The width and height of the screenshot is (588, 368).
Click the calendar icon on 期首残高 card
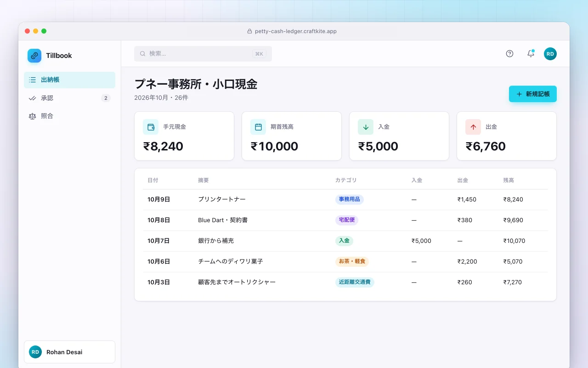[258, 127]
